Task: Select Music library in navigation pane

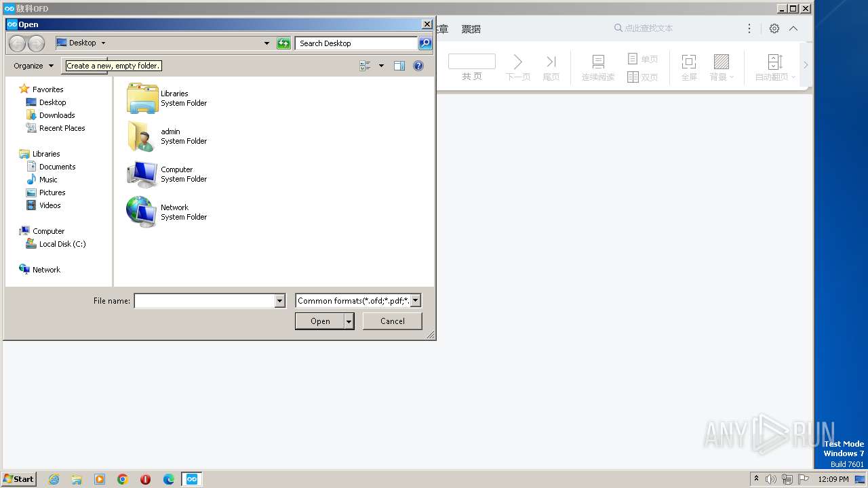Action: (48, 180)
